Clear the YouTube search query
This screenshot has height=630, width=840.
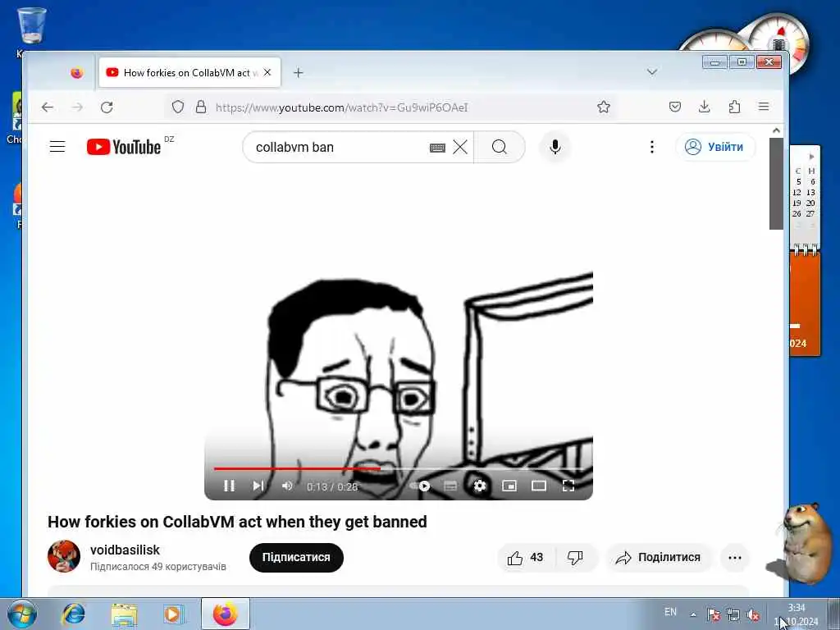point(460,147)
